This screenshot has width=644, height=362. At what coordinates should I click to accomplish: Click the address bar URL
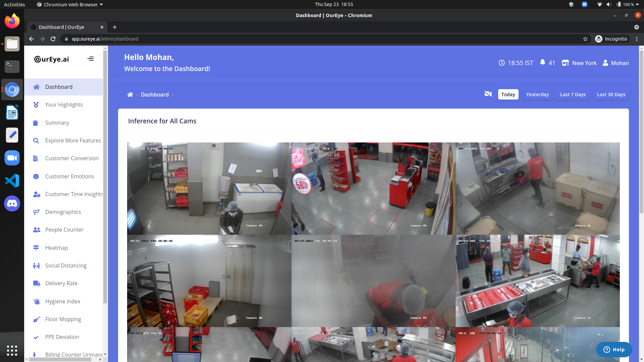pyautogui.click(x=105, y=39)
